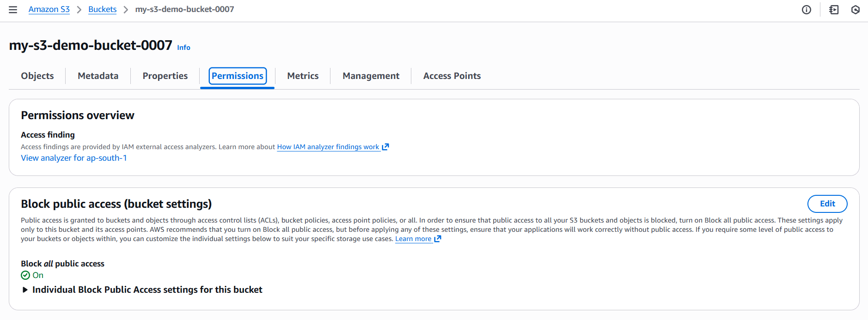Click the info circle icon at top right
The width and height of the screenshot is (868, 320).
[807, 10]
